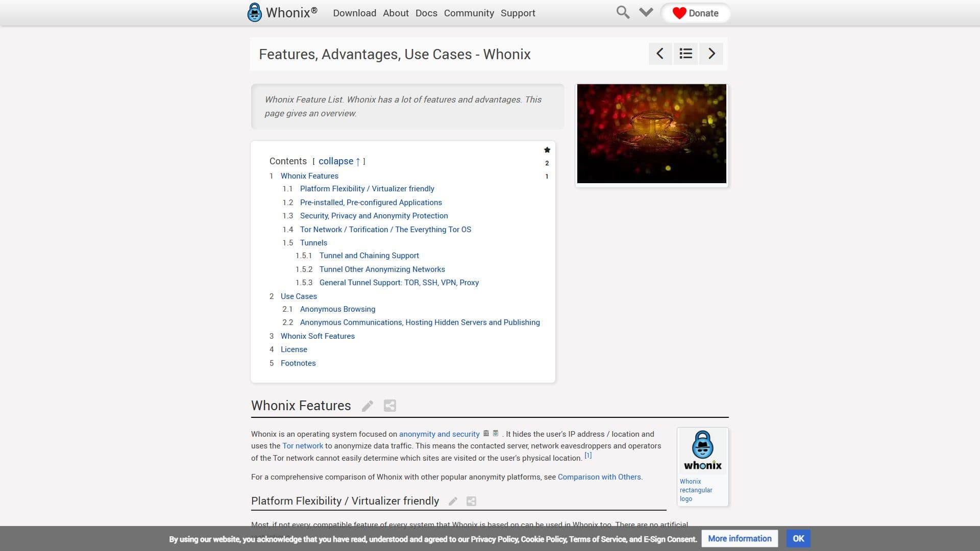Jump to Pre-installed, Pre-configured Applications
This screenshot has height=551, width=980.
(371, 203)
